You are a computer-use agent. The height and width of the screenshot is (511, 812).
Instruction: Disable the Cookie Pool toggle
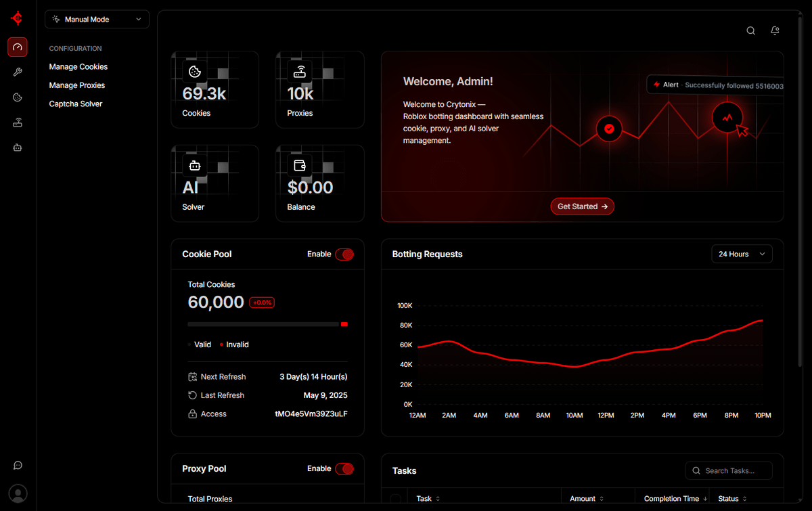344,254
